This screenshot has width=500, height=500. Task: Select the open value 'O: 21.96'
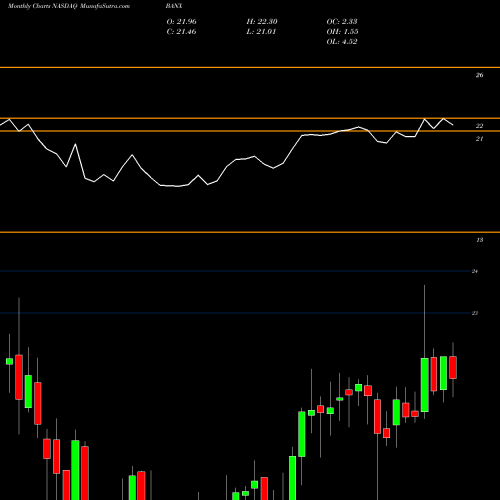tap(182, 21)
